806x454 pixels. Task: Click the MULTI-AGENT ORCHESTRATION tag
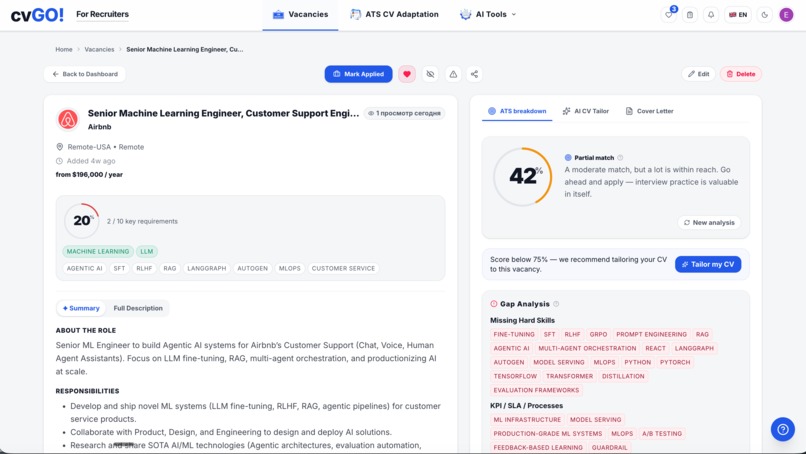tap(587, 348)
